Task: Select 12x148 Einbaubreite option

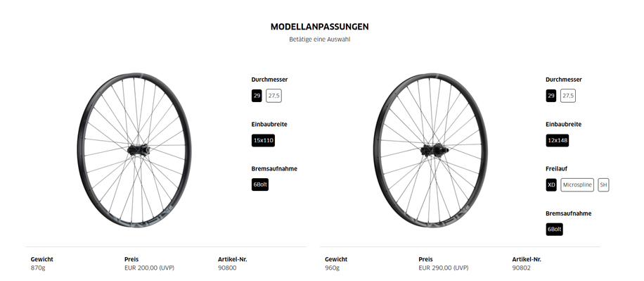Action: click(x=558, y=140)
